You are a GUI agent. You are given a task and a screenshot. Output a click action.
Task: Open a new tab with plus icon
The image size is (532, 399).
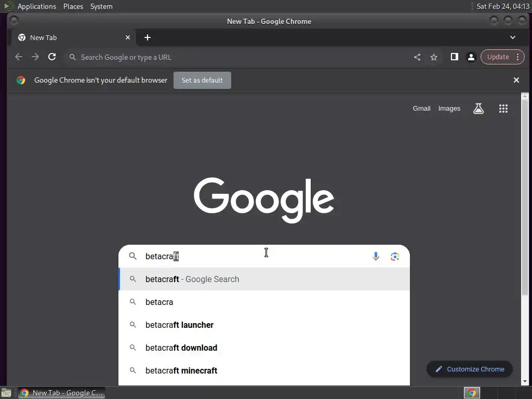pyautogui.click(x=147, y=37)
